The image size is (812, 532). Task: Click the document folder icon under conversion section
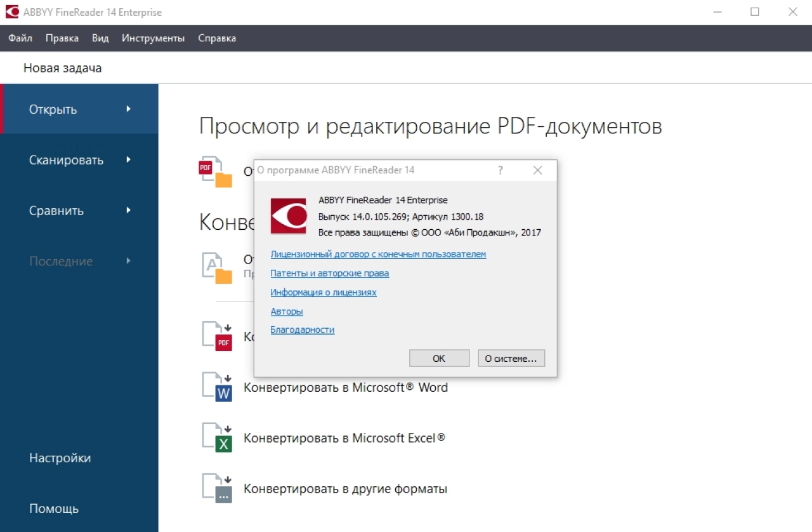[216, 267]
